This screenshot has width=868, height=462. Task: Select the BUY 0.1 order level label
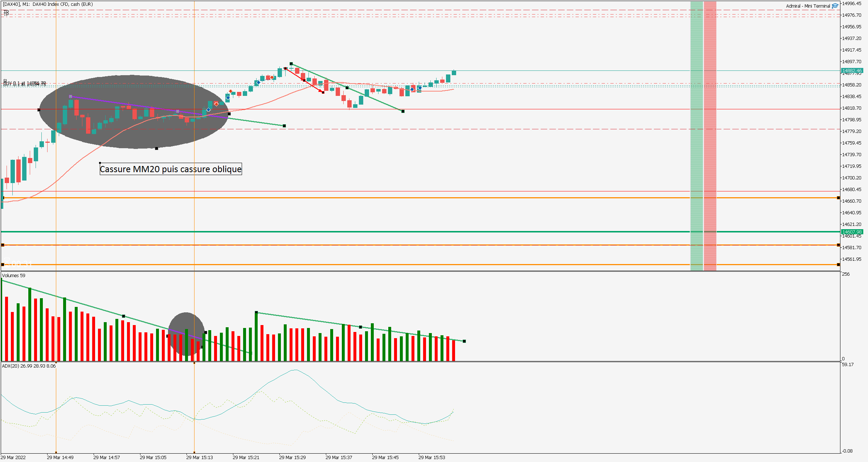pyautogui.click(x=25, y=84)
